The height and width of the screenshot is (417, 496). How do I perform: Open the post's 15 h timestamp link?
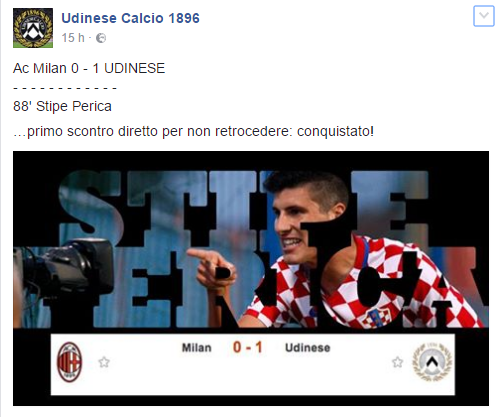(73, 38)
